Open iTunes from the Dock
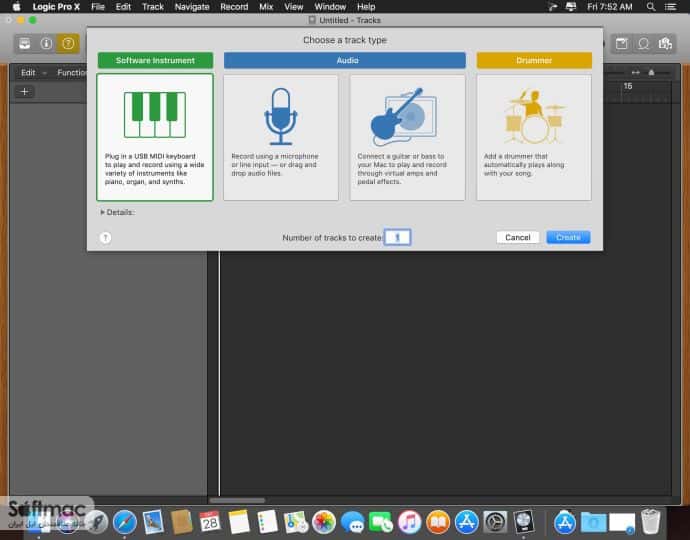The width and height of the screenshot is (690, 540). click(410, 522)
